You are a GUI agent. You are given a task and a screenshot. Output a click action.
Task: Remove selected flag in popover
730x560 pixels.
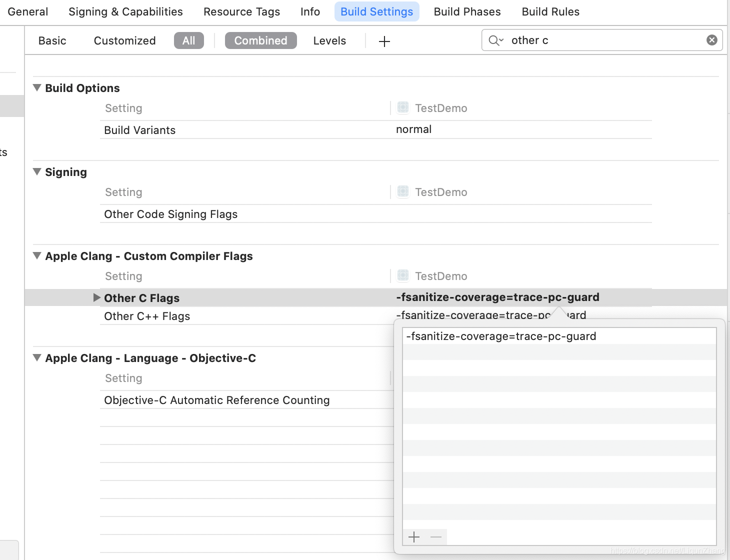pyautogui.click(x=436, y=537)
